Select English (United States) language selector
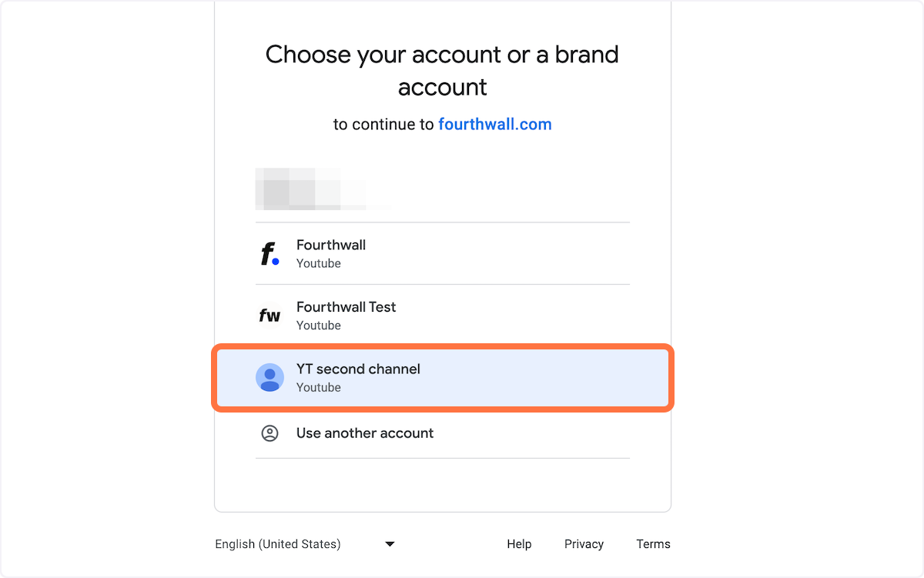924x578 pixels. point(305,544)
